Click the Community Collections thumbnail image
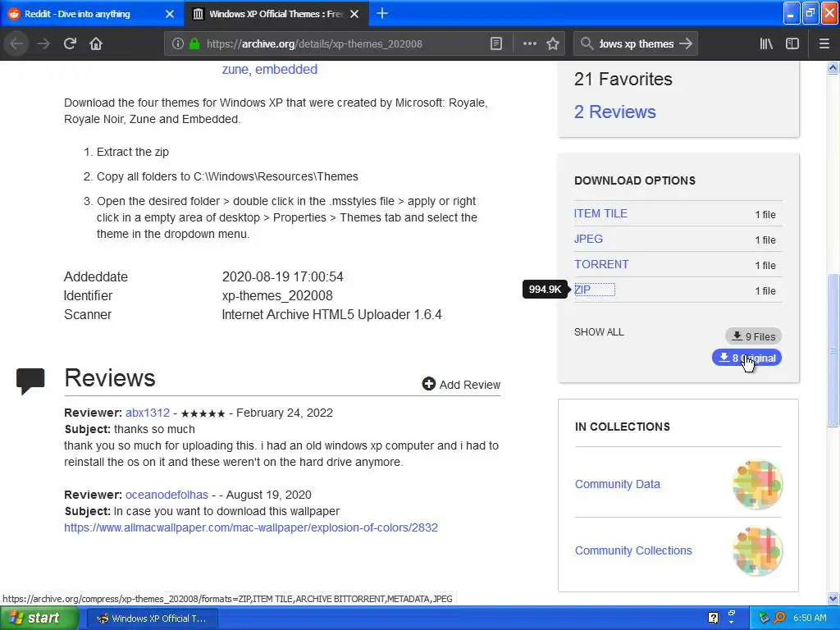 (757, 550)
